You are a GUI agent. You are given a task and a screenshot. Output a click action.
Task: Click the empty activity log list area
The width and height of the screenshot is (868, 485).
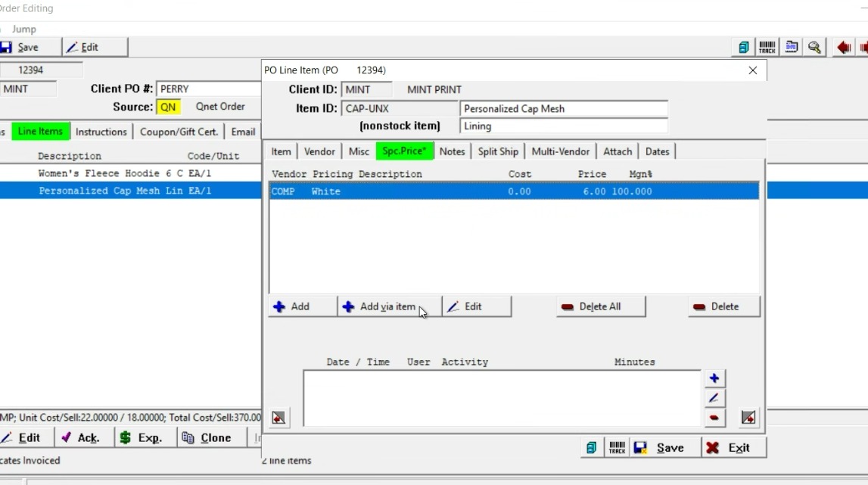(502, 398)
